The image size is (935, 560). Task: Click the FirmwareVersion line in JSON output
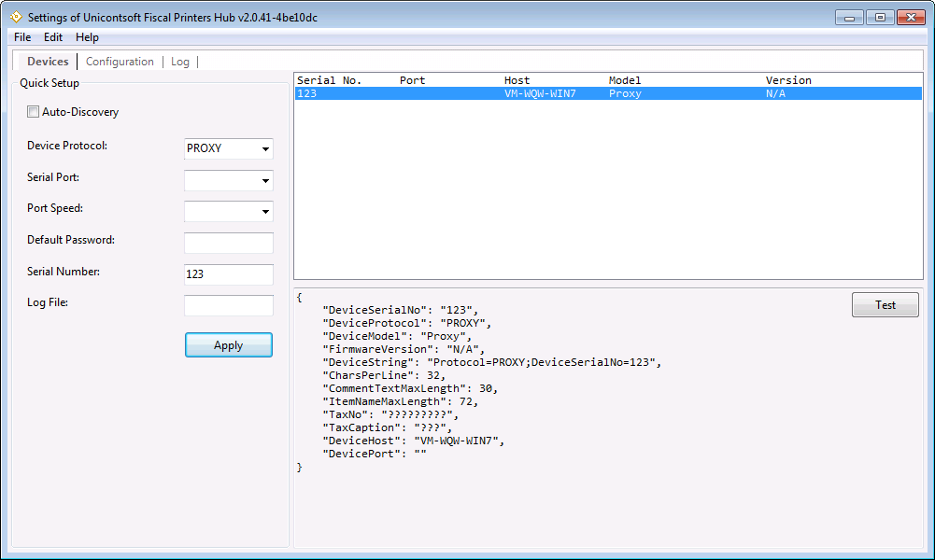[404, 349]
